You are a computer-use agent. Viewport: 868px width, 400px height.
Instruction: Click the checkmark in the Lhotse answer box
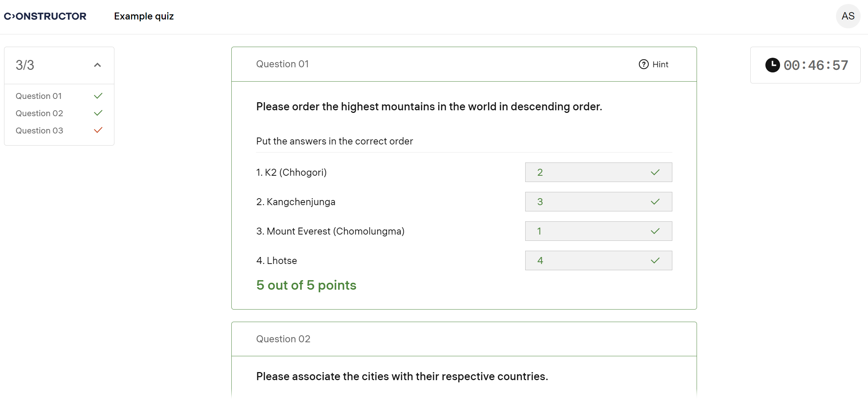coord(655,261)
